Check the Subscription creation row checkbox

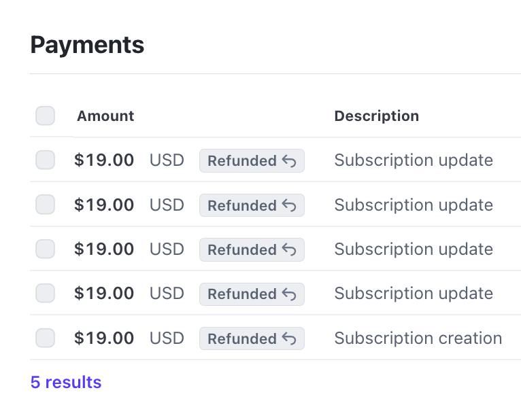46,338
